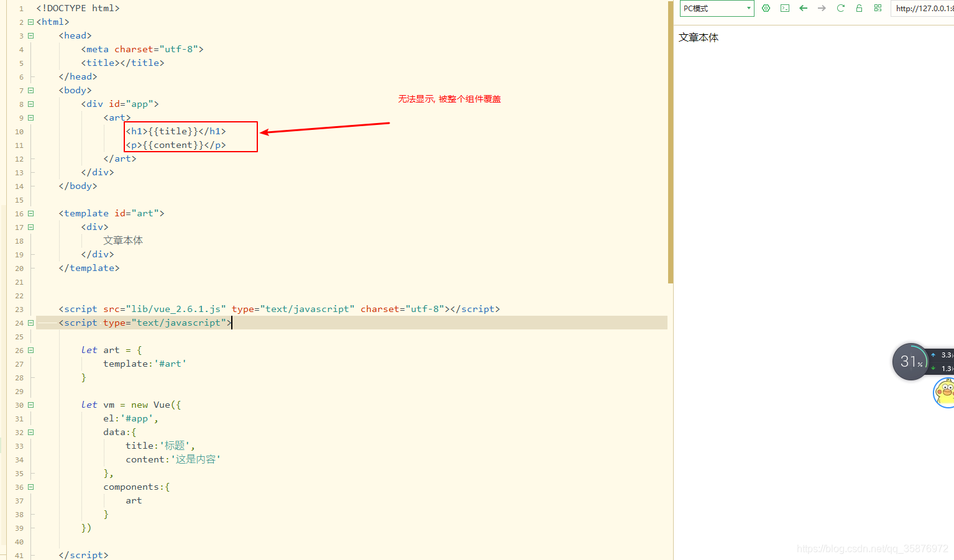The width and height of the screenshot is (954, 560).
Task: Collapse the data object fold on line 32
Action: (30, 432)
